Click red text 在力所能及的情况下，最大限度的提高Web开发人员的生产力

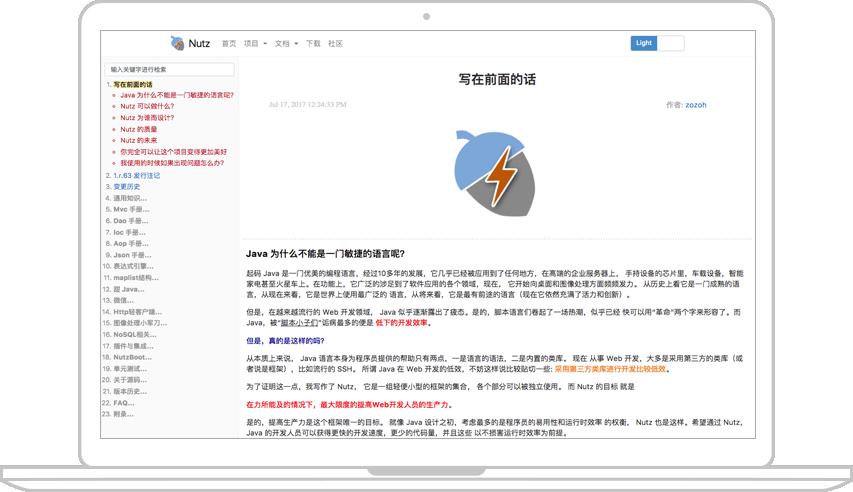(348, 404)
